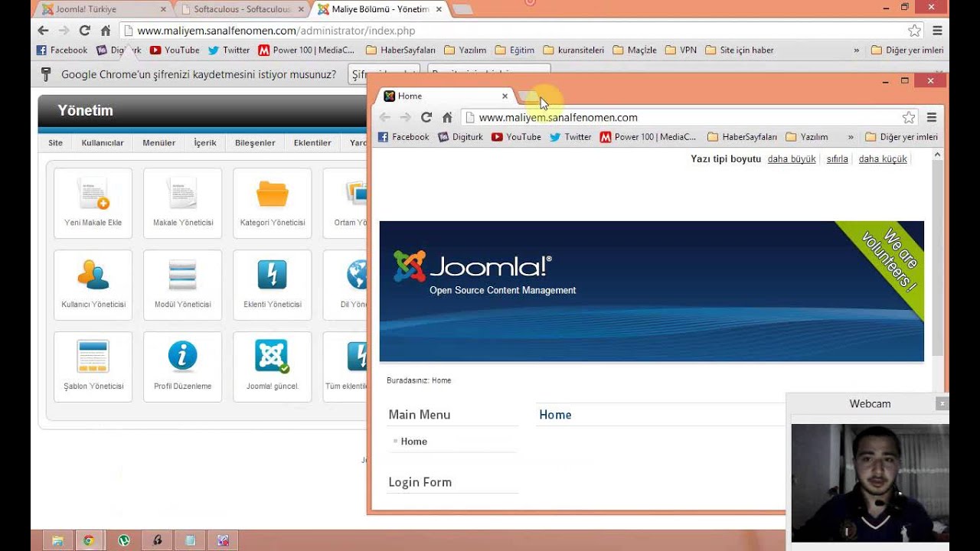This screenshot has height=551, width=980.
Task: Select Home tab in front Chrome window
Action: (446, 96)
